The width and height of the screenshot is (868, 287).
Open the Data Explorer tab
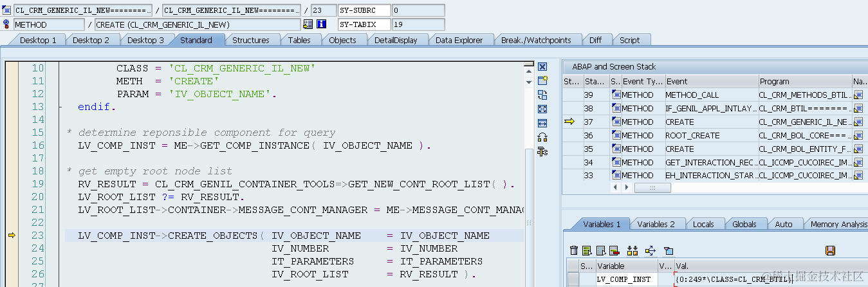click(x=459, y=40)
